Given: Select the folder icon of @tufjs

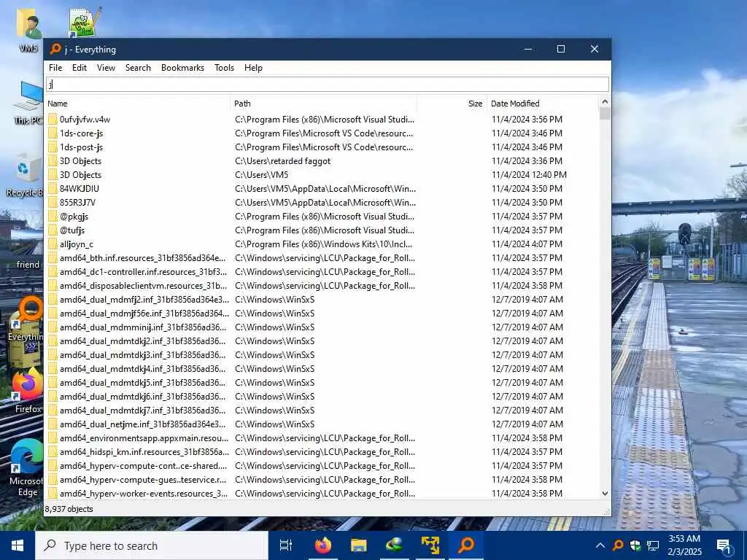Looking at the screenshot, I should [x=53, y=230].
